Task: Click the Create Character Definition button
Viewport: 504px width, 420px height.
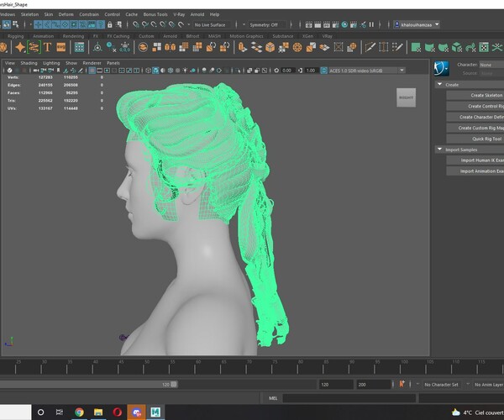Action: [475, 117]
